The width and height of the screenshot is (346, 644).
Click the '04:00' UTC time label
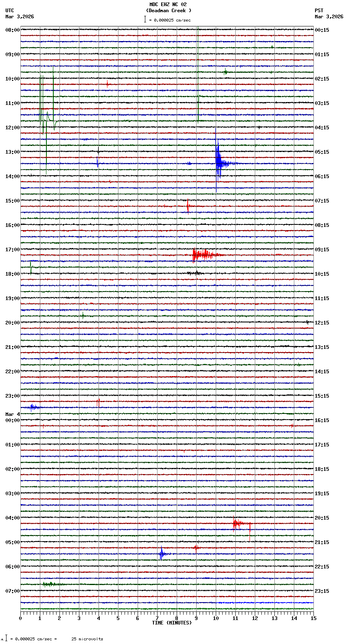coord(13,518)
